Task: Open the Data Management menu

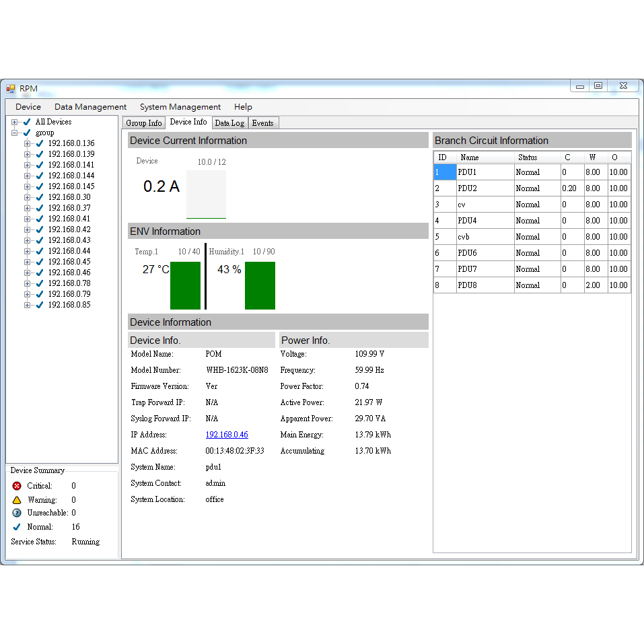Action: click(x=90, y=107)
